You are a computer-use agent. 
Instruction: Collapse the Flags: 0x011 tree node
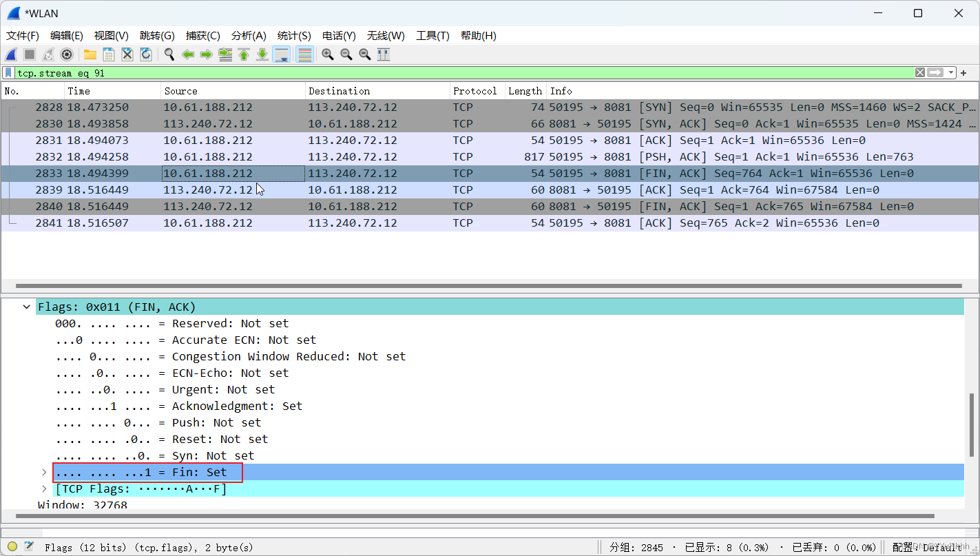click(27, 307)
